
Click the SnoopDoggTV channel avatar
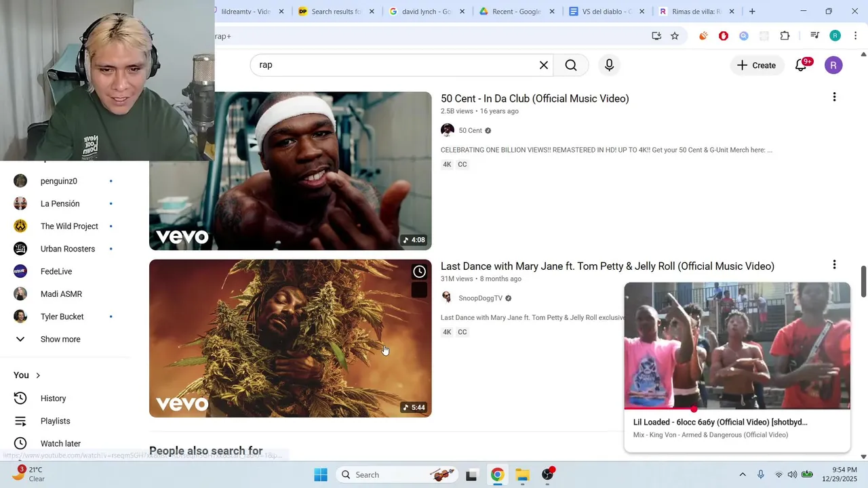pos(447,298)
